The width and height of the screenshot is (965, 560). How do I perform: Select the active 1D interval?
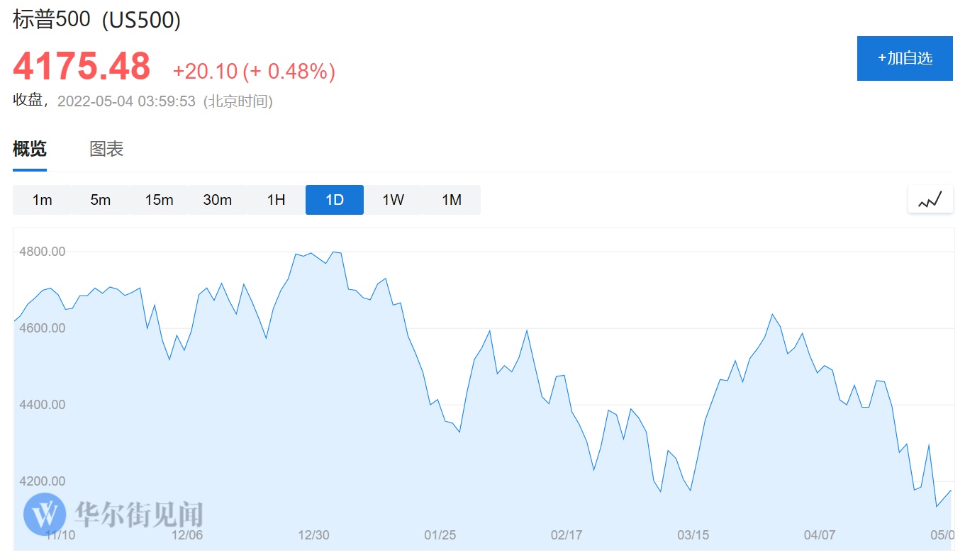tap(335, 200)
